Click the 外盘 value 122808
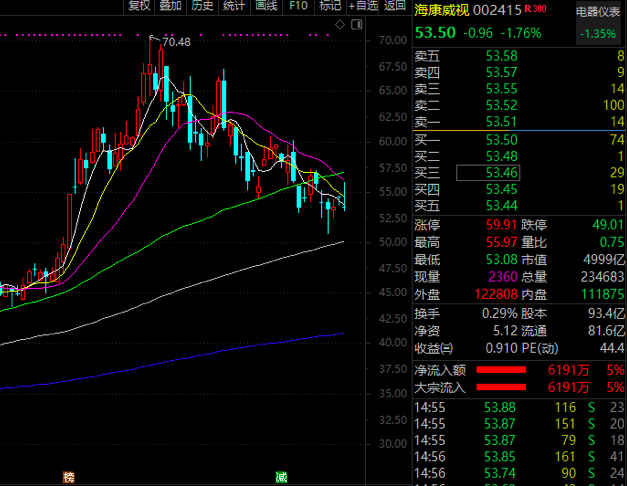This screenshot has height=486, width=627. click(496, 294)
